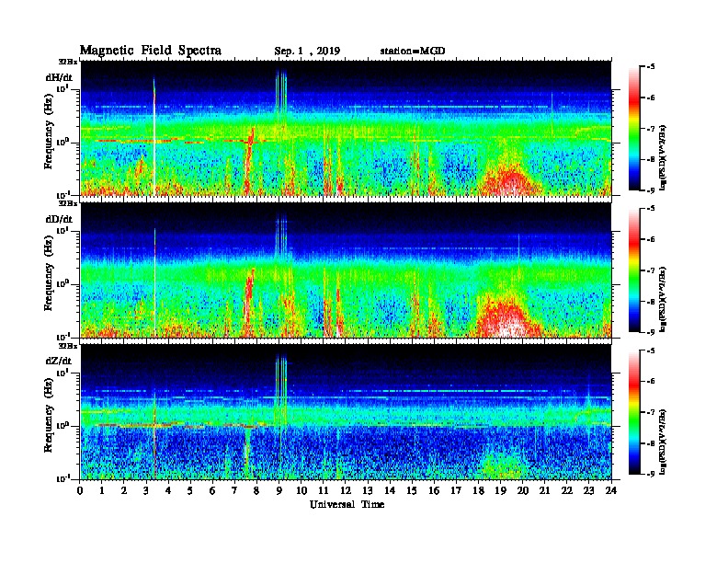The height and width of the screenshot is (563, 728).
Task: Click hour tick label 8 on the time axis
Action: click(256, 490)
